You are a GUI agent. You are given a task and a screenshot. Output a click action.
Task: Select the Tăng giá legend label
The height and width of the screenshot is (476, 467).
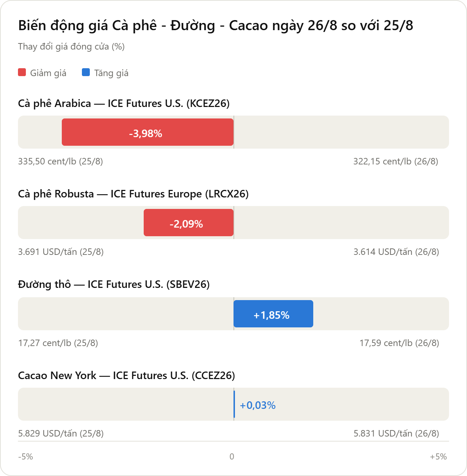pyautogui.click(x=111, y=73)
